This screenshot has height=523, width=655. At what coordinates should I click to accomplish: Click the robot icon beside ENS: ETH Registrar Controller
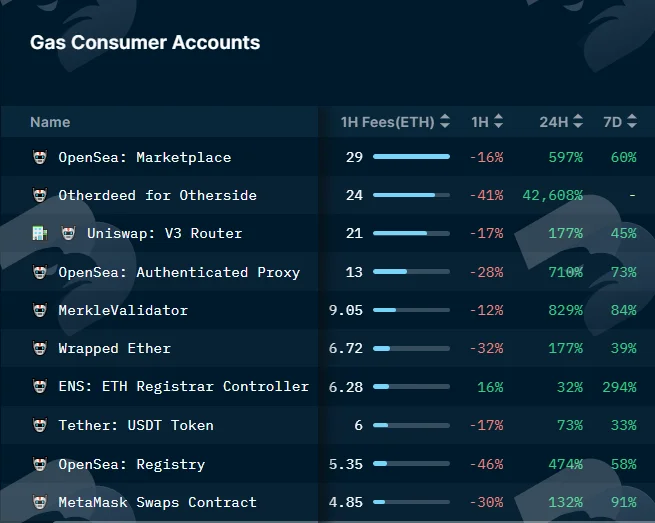40,386
